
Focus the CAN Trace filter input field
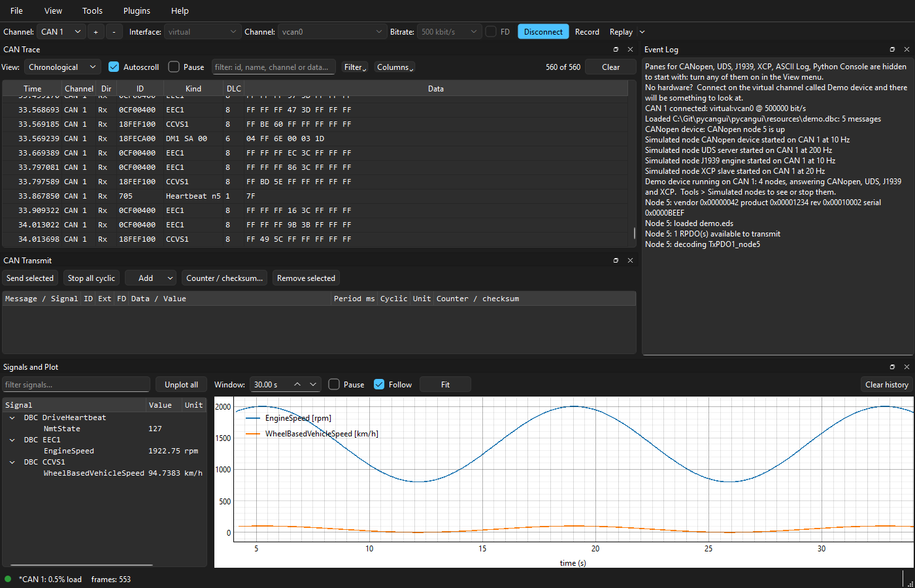tap(274, 67)
